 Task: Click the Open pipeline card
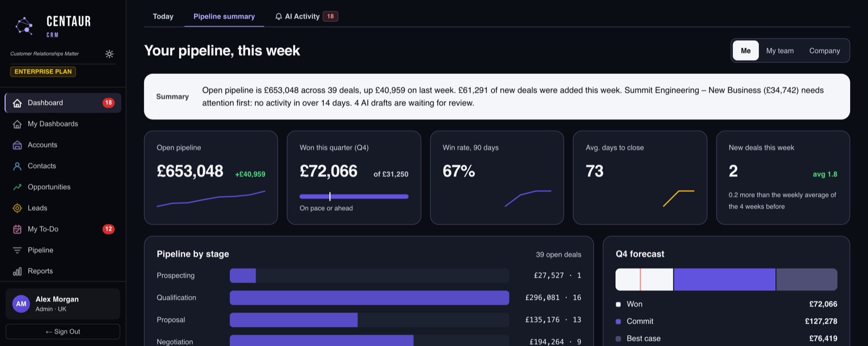[x=211, y=178]
